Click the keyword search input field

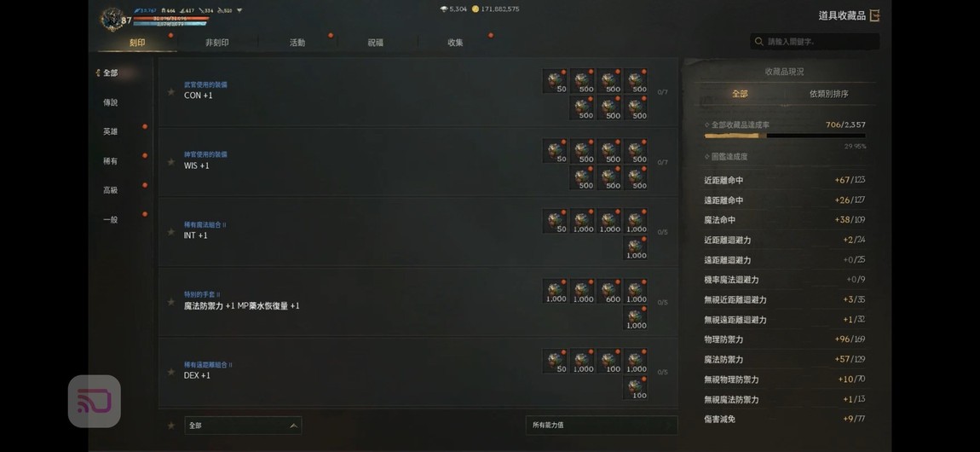click(x=815, y=41)
